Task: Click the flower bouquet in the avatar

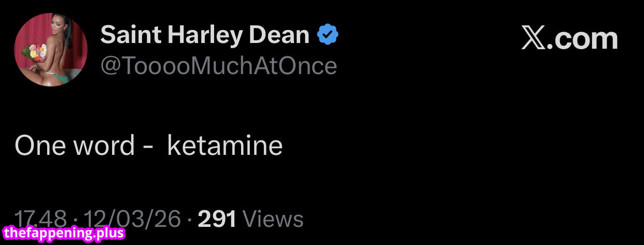Action: [35, 52]
